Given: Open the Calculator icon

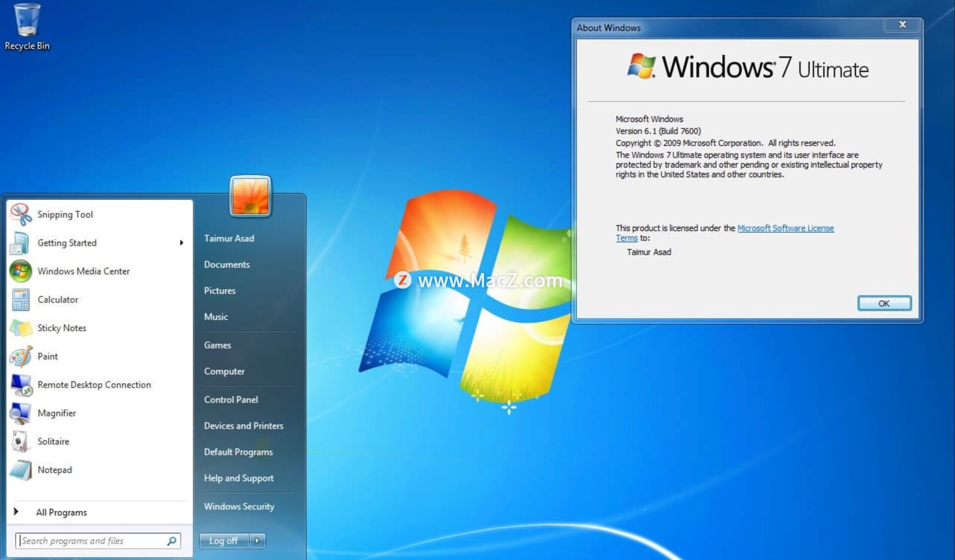Looking at the screenshot, I should click(x=21, y=299).
